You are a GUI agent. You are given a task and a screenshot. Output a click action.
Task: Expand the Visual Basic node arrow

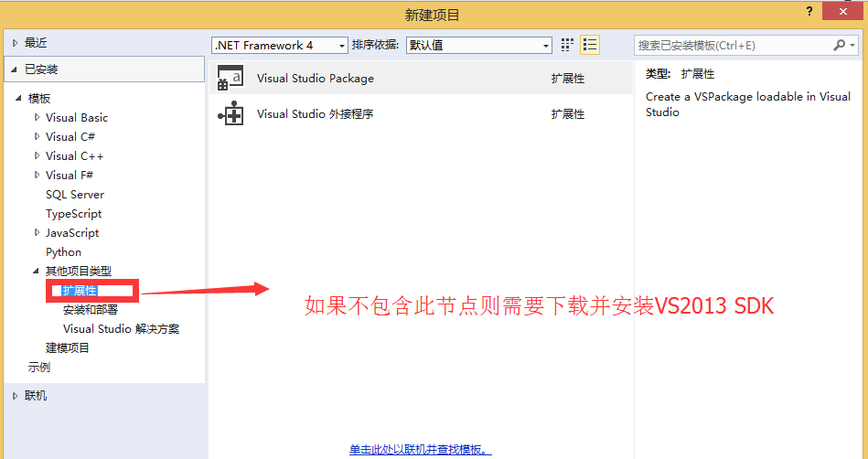[38, 117]
